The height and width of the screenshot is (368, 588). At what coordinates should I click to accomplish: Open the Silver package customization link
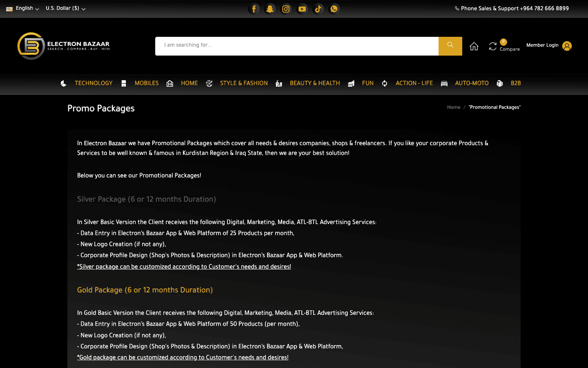pyautogui.click(x=184, y=267)
